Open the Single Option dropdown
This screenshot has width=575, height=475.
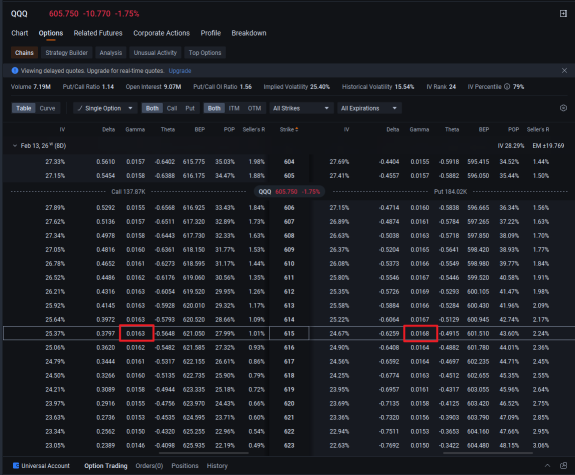[105, 108]
